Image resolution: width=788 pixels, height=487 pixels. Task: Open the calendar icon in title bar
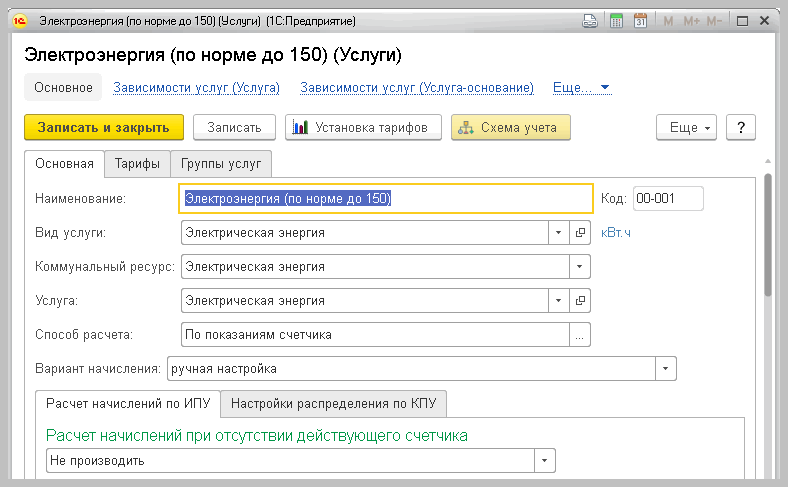pos(640,21)
